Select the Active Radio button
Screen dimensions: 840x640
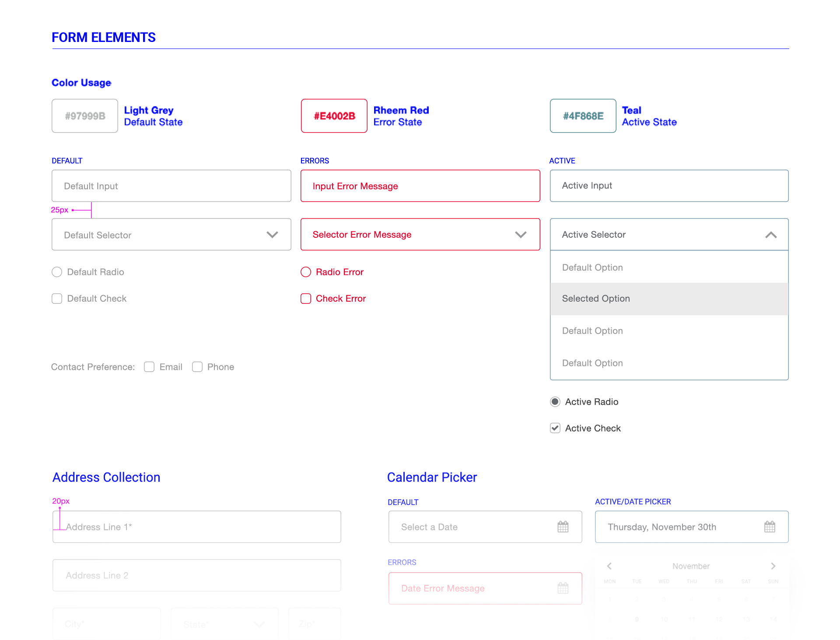555,401
